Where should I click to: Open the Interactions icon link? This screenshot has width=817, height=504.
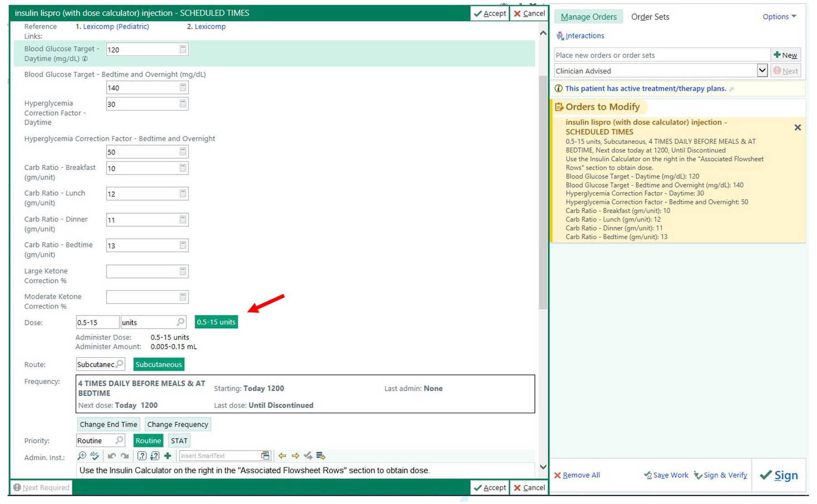click(580, 36)
